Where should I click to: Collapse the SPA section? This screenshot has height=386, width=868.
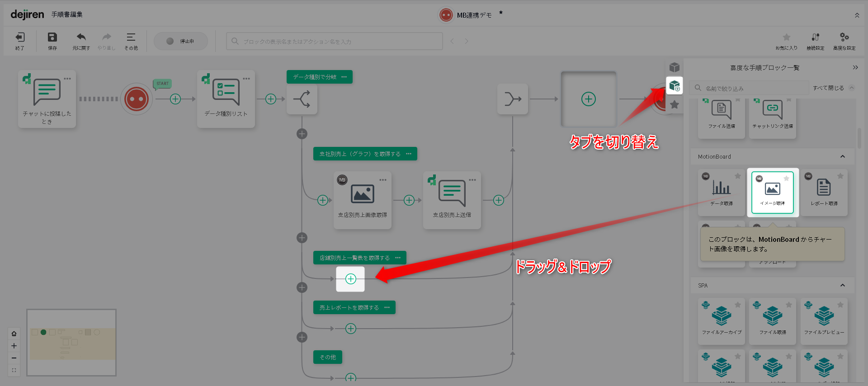click(843, 285)
